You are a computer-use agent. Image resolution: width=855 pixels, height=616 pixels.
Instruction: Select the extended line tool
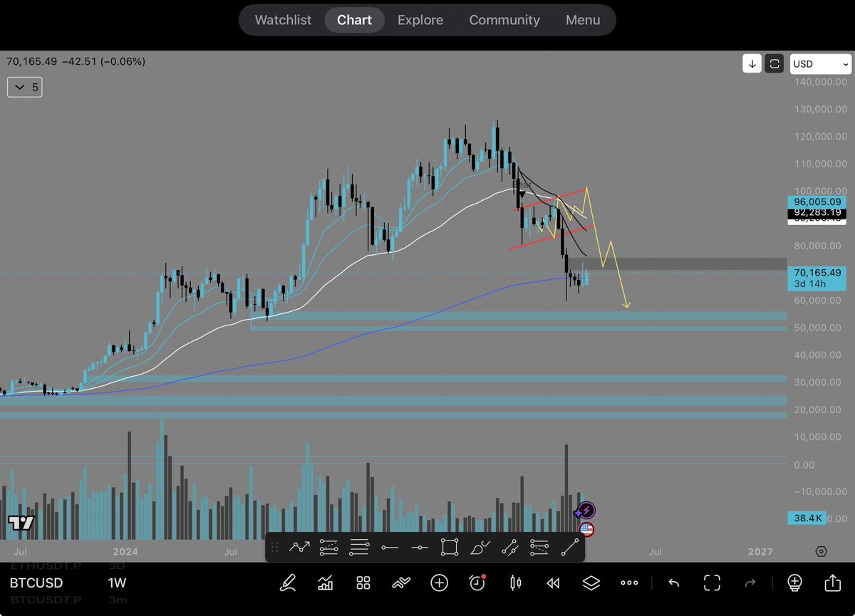[509, 547]
